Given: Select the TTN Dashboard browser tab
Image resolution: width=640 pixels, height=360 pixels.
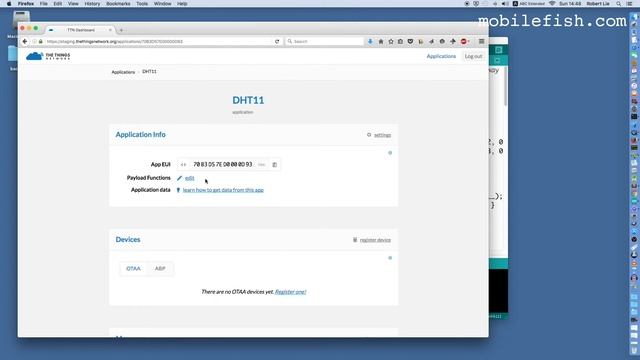Looking at the screenshot, I should coord(80,30).
